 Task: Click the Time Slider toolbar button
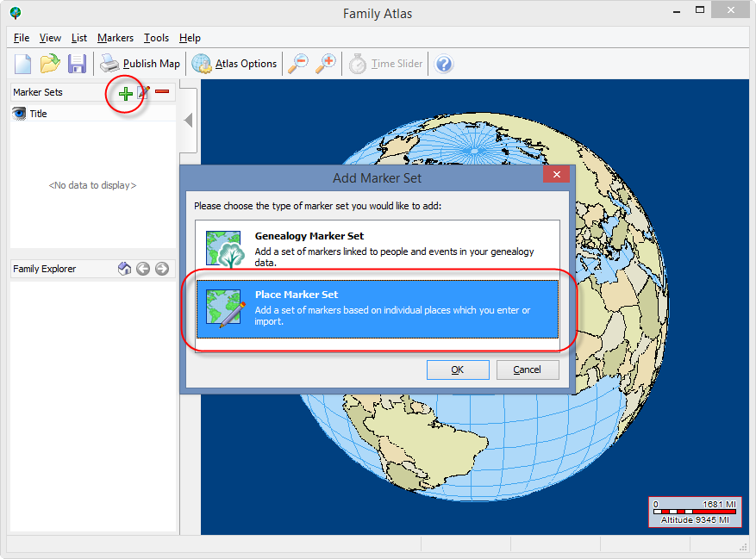[385, 64]
